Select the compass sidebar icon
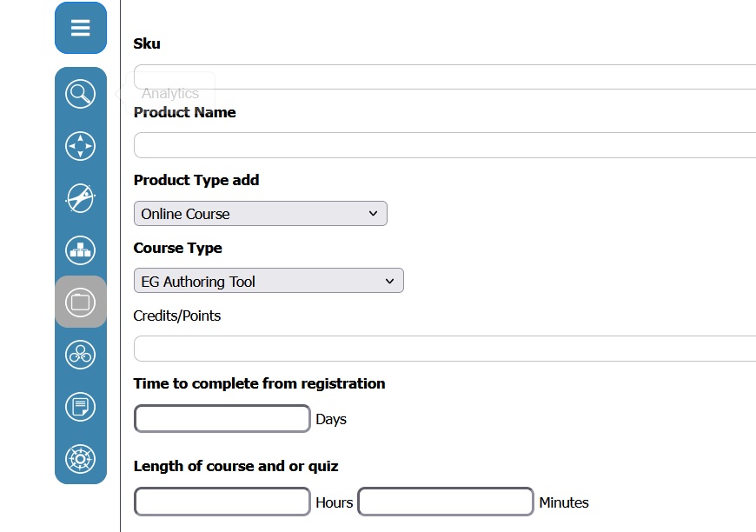 pyautogui.click(x=81, y=198)
